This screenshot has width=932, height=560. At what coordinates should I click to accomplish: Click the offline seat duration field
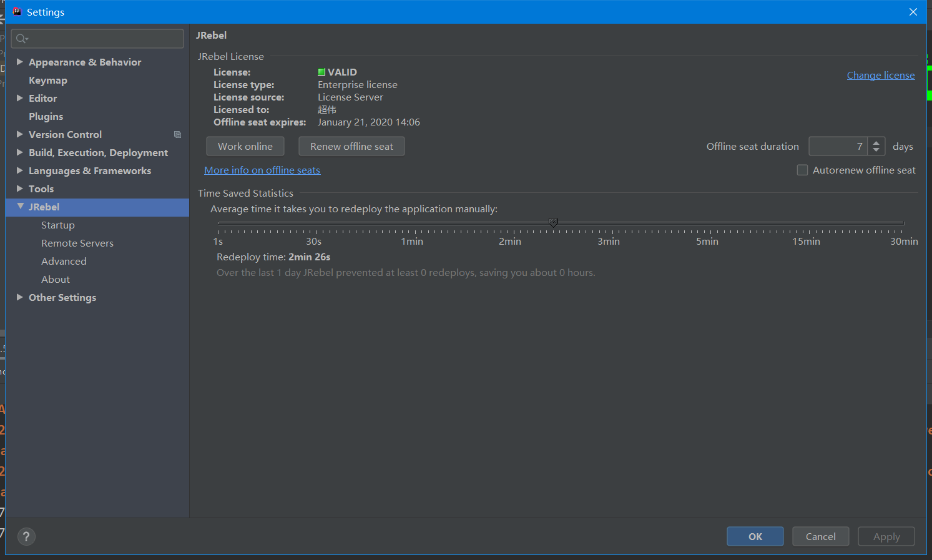(x=837, y=146)
